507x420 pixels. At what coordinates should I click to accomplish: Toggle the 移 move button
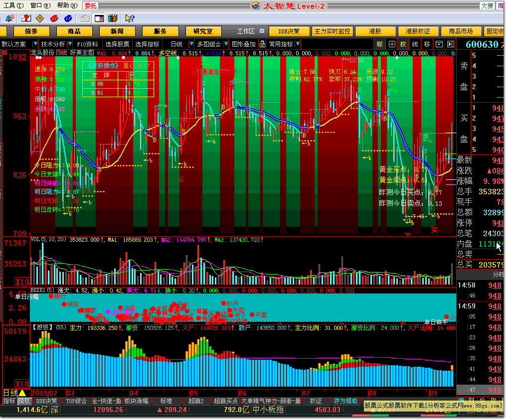pyautogui.click(x=427, y=44)
